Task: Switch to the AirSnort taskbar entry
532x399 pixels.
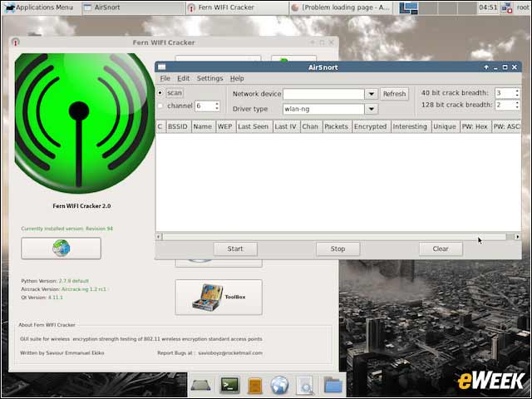Action: tap(133, 7)
